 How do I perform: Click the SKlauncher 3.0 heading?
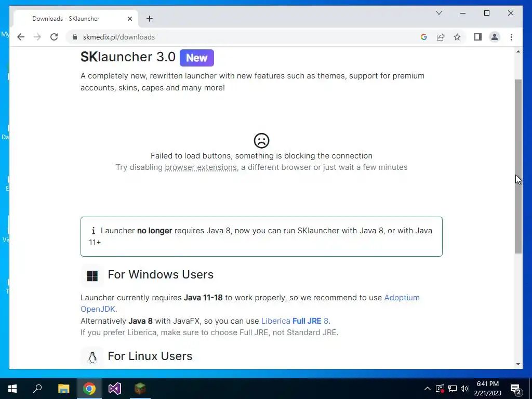click(128, 57)
